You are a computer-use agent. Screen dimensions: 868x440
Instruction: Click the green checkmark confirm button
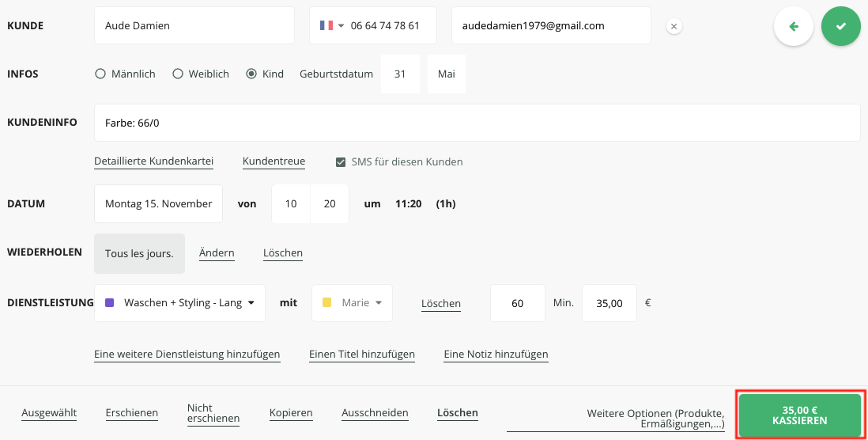coord(840,26)
